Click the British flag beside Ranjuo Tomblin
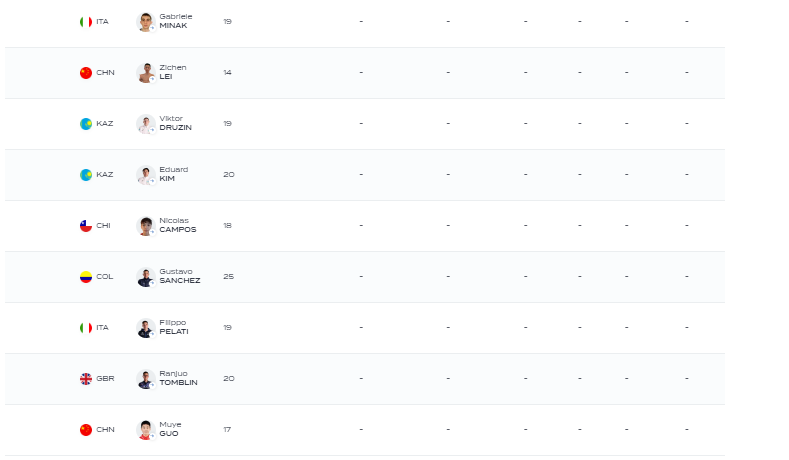This screenshot has height=460, width=789. [x=86, y=379]
